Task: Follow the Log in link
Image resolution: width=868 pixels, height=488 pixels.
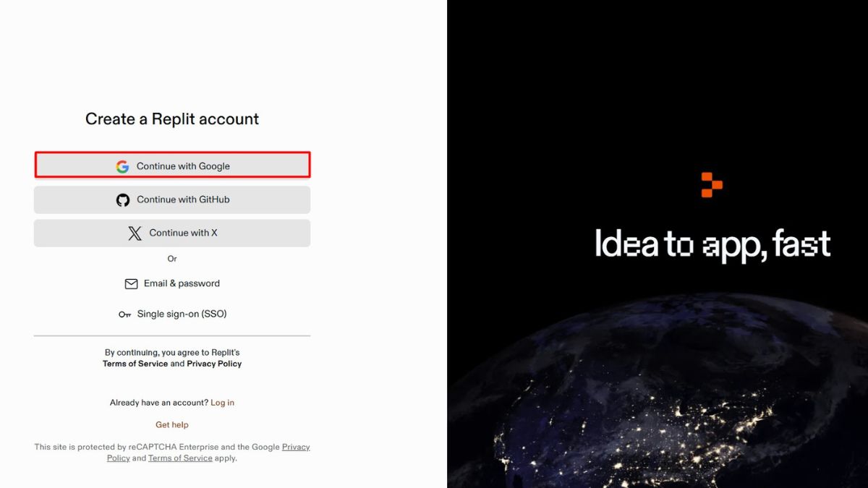Action: point(223,403)
